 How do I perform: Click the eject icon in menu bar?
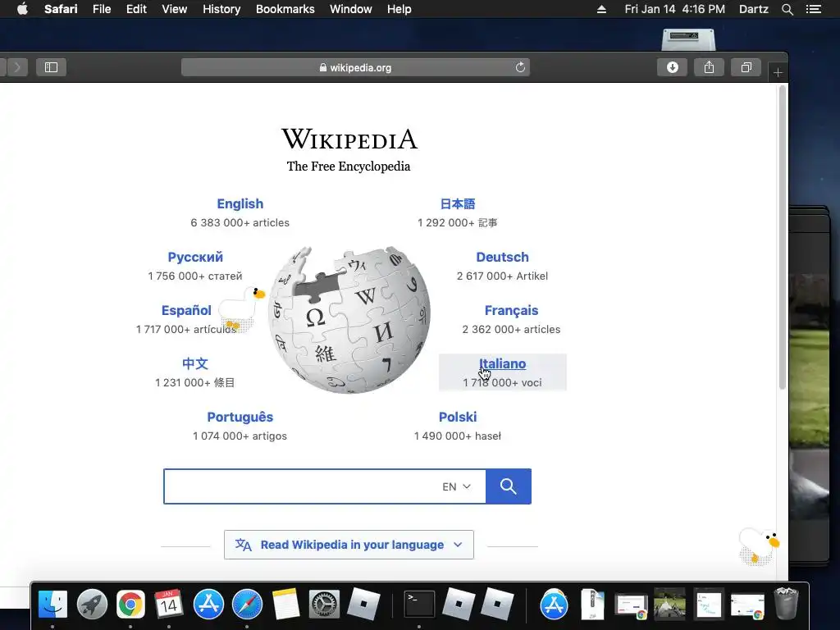(601, 9)
